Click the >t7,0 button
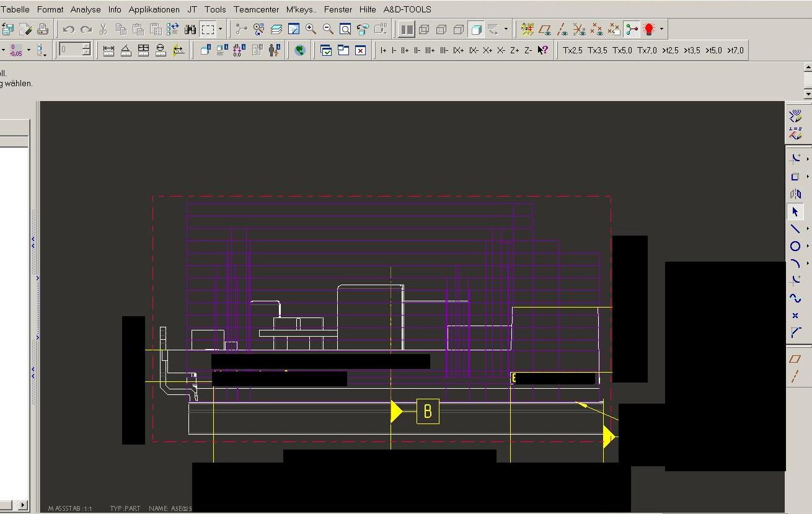Screen dimensions: 812x514 tap(735, 50)
